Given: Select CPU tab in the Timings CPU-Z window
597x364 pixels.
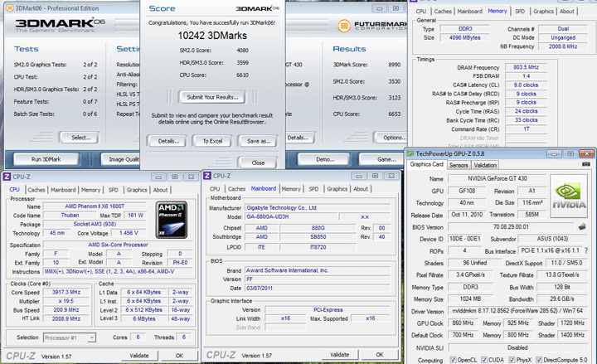Looking at the screenshot, I should tap(420, 12).
